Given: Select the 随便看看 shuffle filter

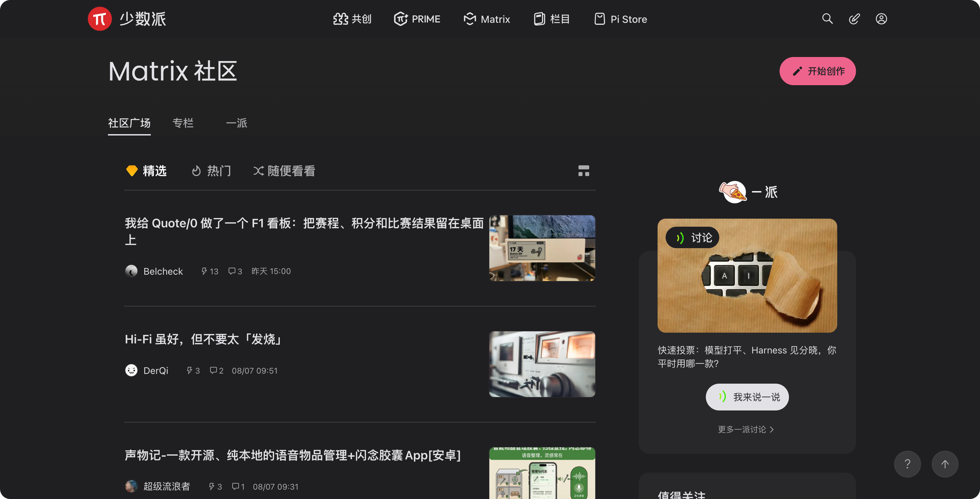Looking at the screenshot, I should pyautogui.click(x=284, y=171).
